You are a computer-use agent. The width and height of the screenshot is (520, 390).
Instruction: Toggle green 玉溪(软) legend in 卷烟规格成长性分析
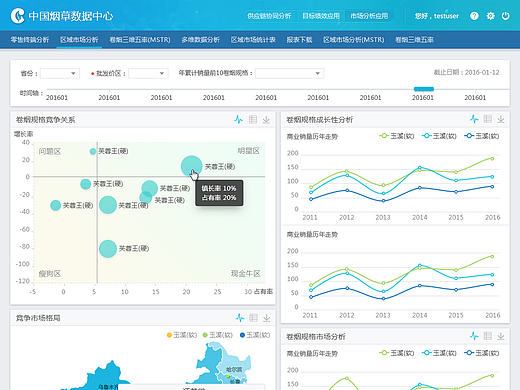click(397, 136)
